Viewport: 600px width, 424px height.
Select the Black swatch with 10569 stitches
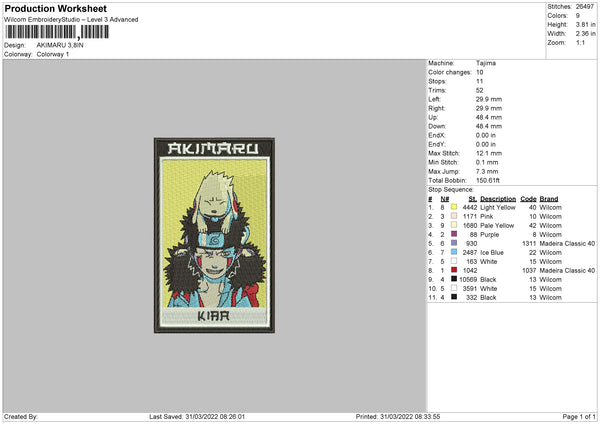point(454,279)
